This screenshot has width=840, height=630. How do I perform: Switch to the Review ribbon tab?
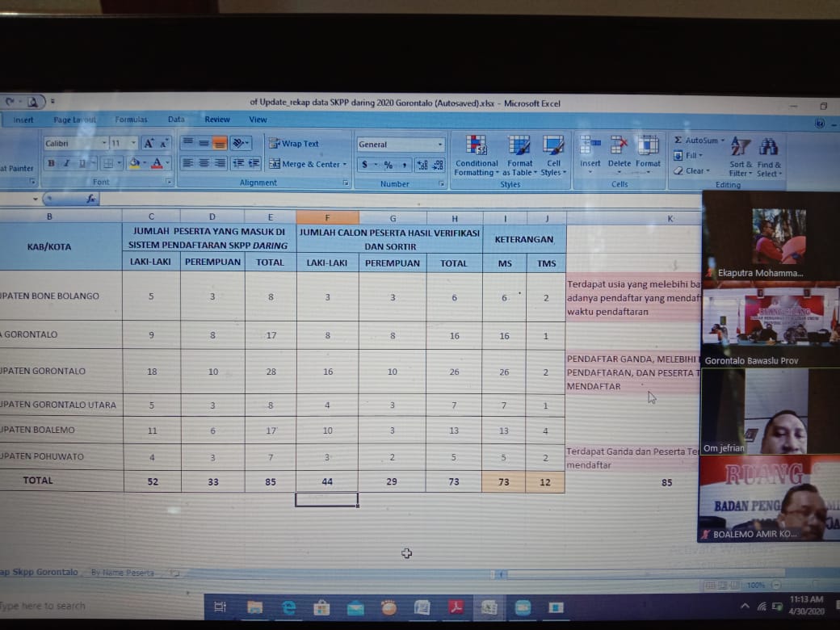[x=216, y=120]
